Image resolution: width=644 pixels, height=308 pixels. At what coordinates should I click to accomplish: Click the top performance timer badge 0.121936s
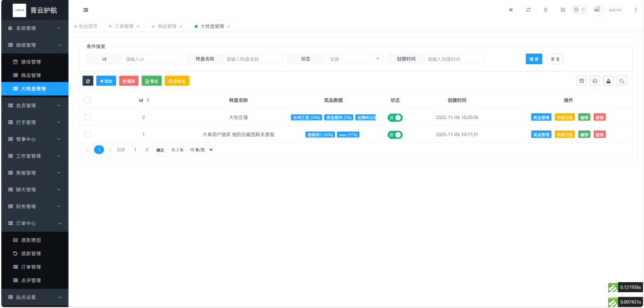(626, 287)
